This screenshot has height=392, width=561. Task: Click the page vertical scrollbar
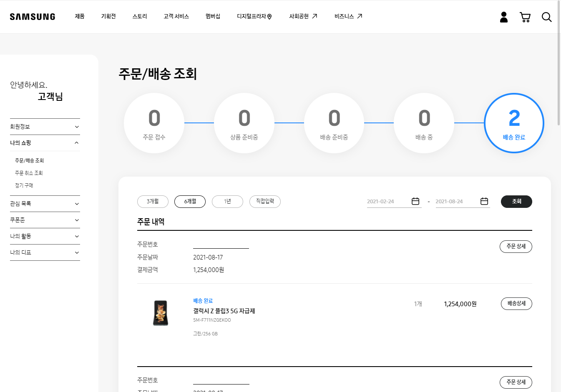point(559,62)
